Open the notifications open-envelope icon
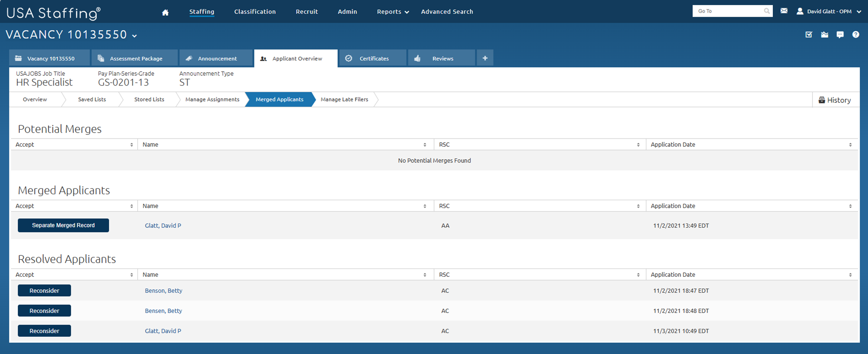Viewport: 868px width, 354px height. coord(825,34)
